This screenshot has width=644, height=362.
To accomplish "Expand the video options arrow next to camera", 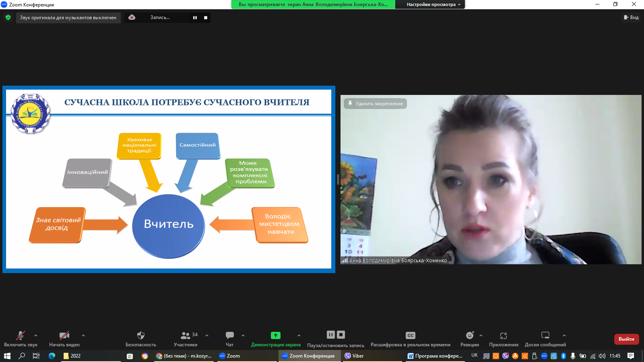I will (x=83, y=335).
